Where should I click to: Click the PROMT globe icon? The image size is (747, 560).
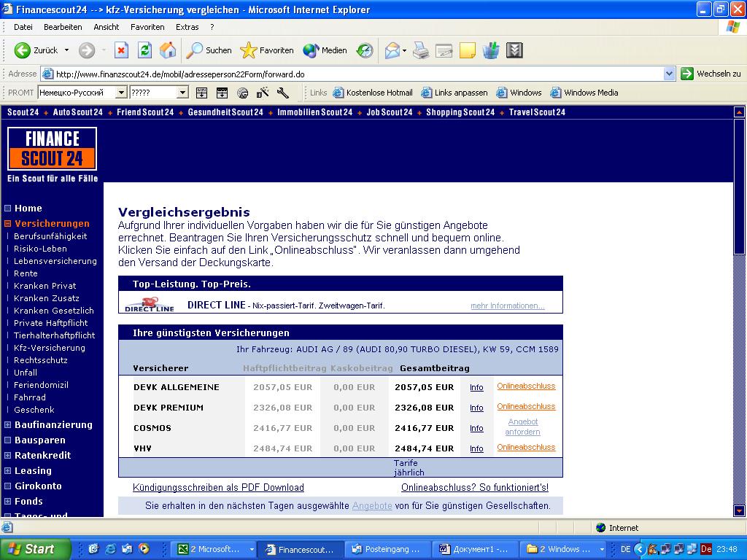pos(242,93)
